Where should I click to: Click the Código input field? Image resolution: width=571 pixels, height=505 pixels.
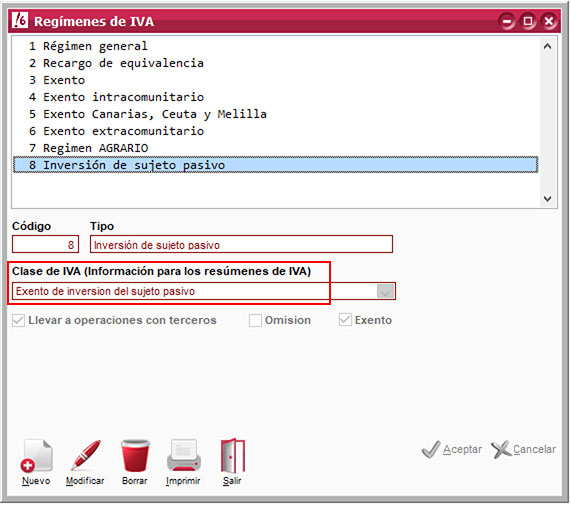tap(45, 244)
